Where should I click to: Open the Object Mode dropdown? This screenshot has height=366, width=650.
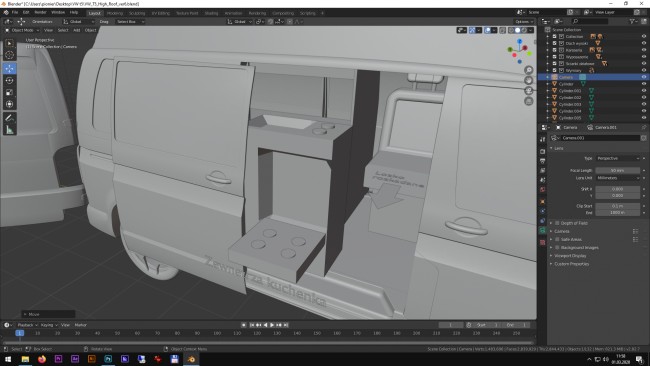click(x=22, y=30)
